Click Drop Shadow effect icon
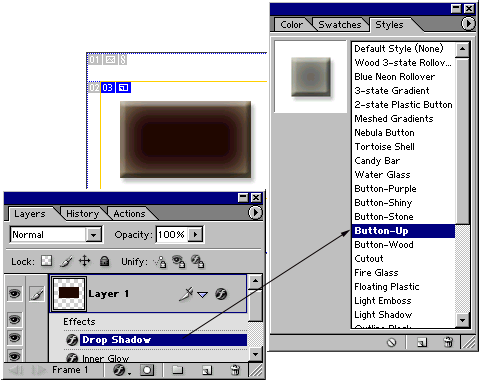479x380 pixels. pyautogui.click(x=72, y=340)
